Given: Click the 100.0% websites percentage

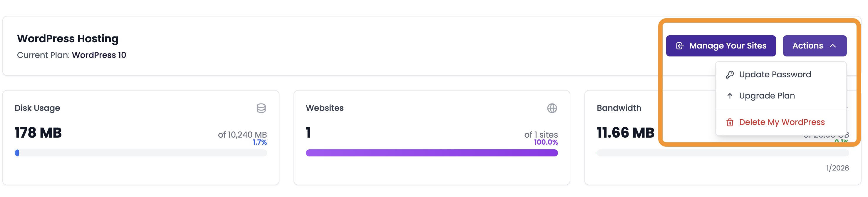Looking at the screenshot, I should pos(546,142).
